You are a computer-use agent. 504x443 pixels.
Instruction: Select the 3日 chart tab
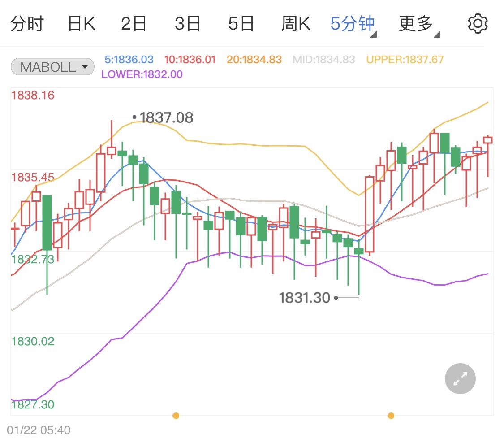pos(187,24)
